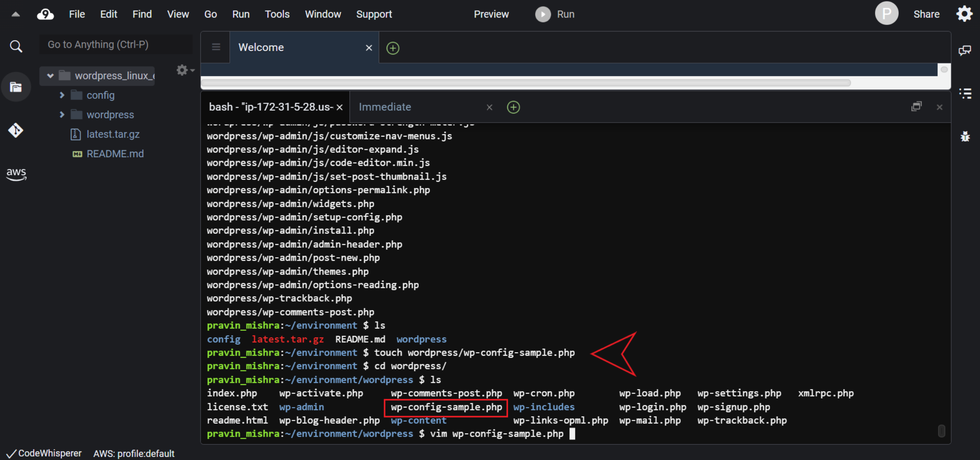Click the vim wp-config-sample.php command line
This screenshot has height=460, width=980.
(497, 434)
